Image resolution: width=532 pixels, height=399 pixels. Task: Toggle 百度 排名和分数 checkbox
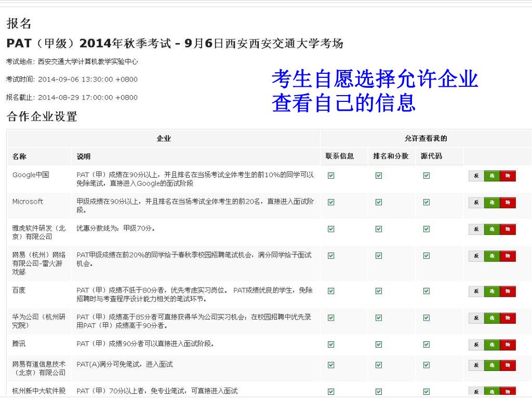[x=379, y=291]
